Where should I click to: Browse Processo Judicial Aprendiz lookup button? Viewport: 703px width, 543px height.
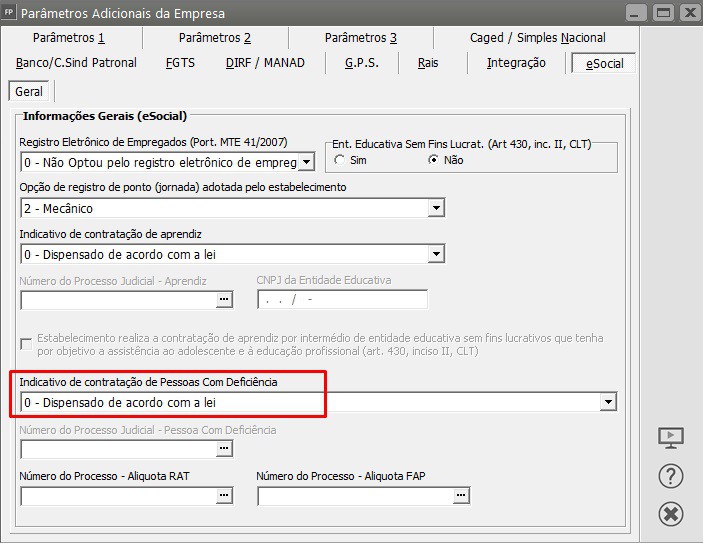pos(224,300)
